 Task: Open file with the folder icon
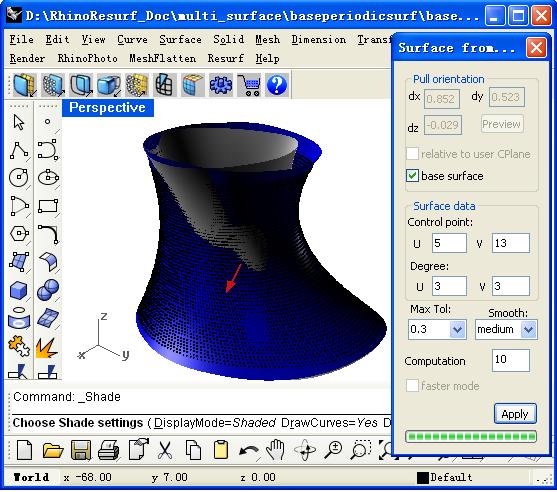[x=53, y=450]
